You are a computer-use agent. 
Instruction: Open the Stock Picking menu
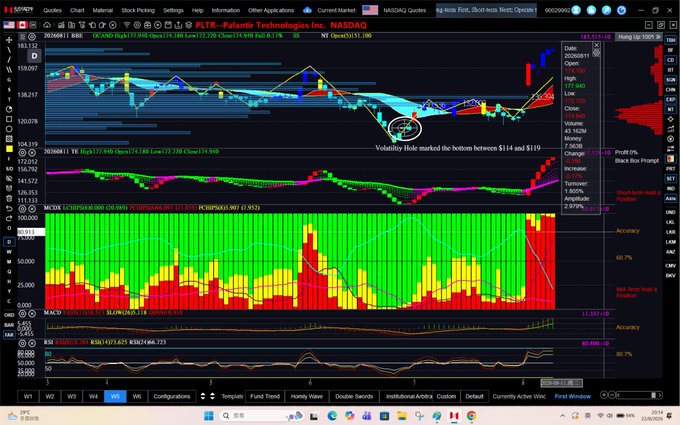pyautogui.click(x=138, y=10)
